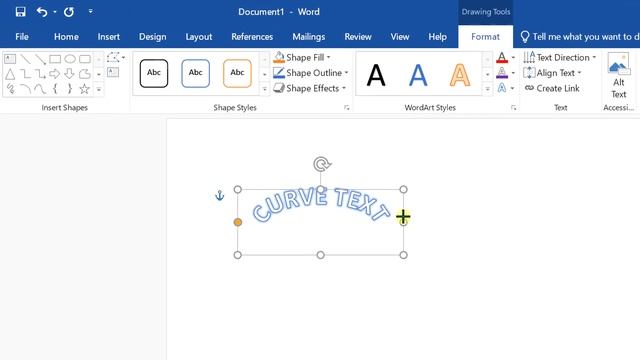The image size is (640, 360).
Task: Click the Redo/Repeat icon
Action: [x=69, y=11]
